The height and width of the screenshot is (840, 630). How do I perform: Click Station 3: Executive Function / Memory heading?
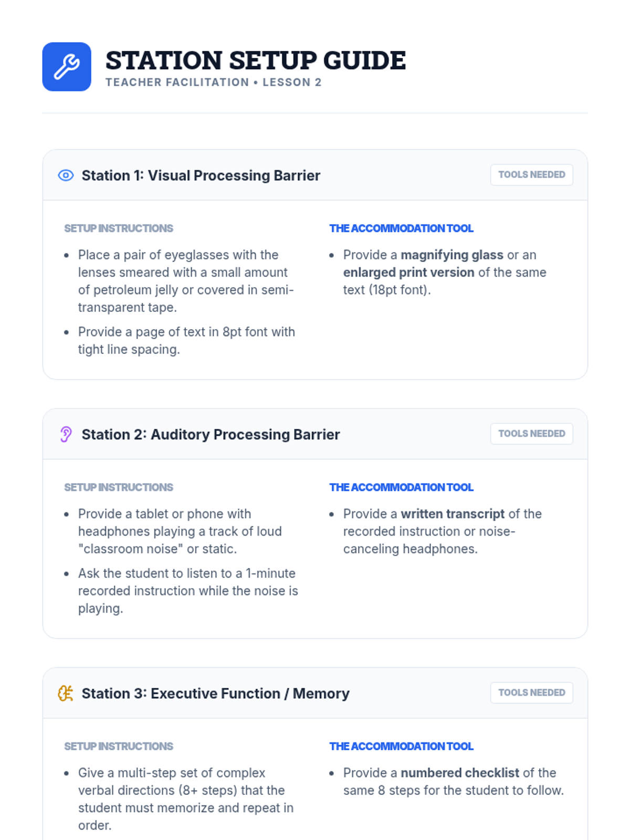[215, 694]
